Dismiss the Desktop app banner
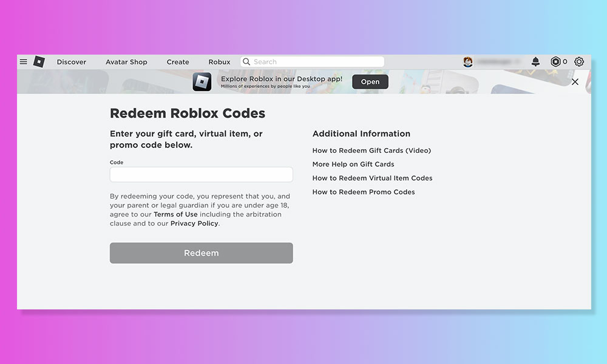 (575, 82)
